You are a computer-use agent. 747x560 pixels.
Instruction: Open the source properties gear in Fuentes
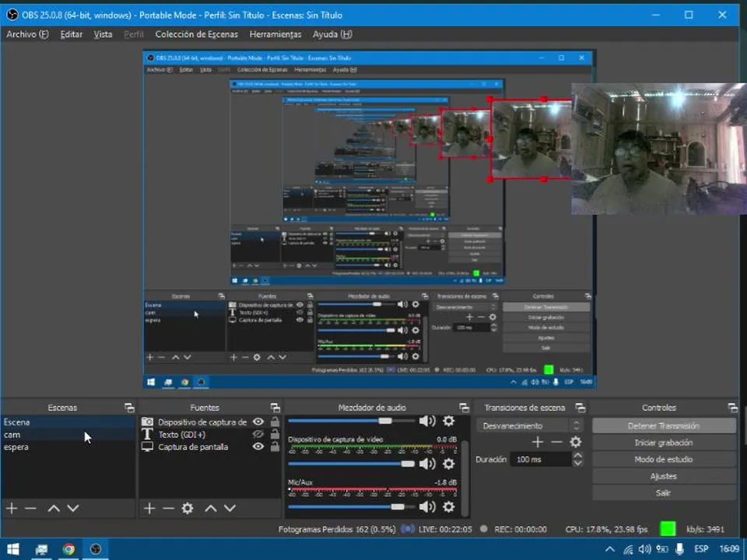[188, 508]
